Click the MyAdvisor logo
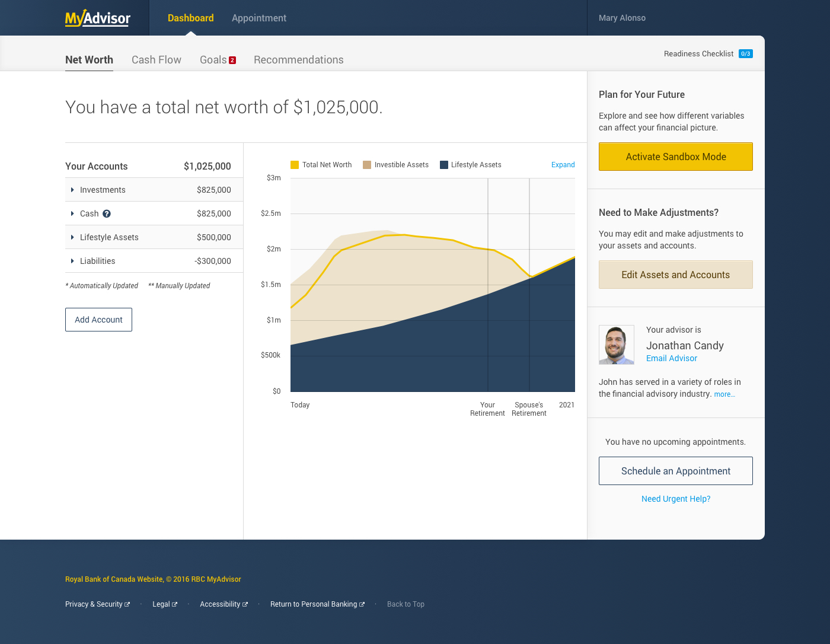The image size is (830, 644). [98, 18]
